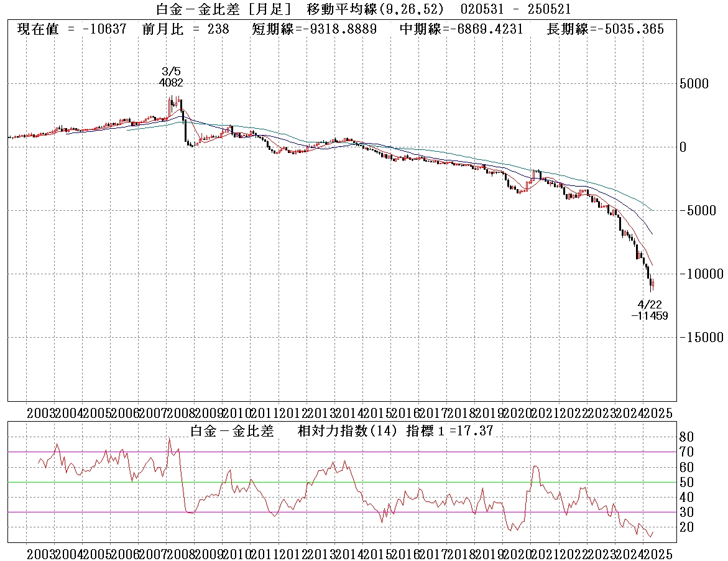Click 2003 on the main chart's year axis
Image resolution: width=728 pixels, height=561 pixels.
[x=40, y=414]
